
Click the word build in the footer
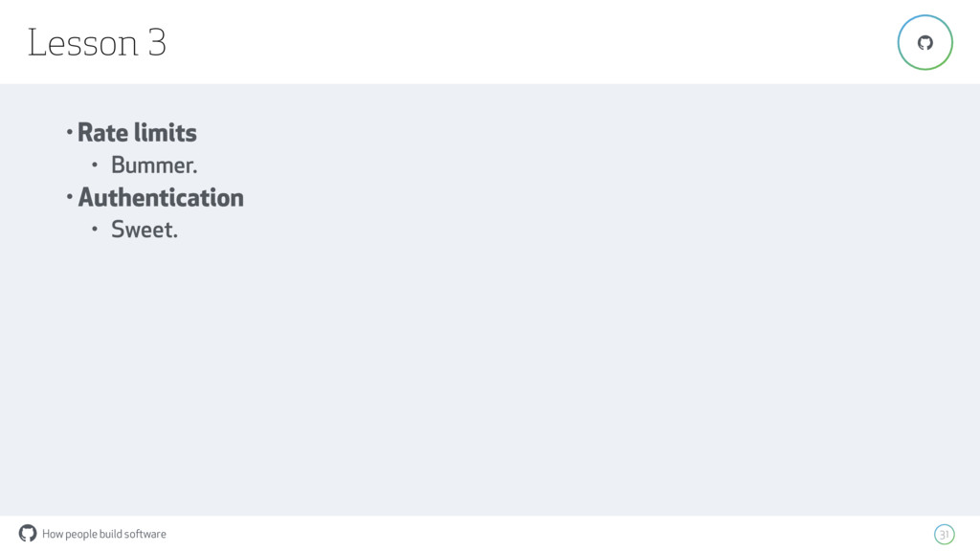[x=110, y=534]
